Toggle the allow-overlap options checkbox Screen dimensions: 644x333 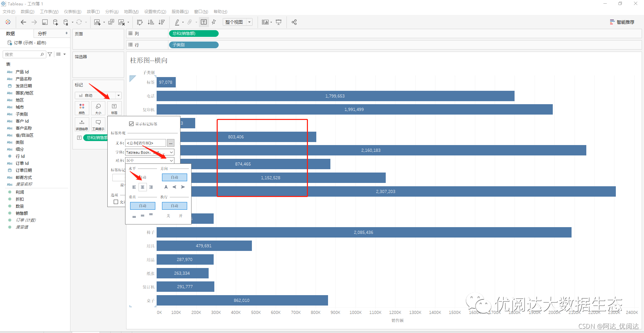click(116, 202)
